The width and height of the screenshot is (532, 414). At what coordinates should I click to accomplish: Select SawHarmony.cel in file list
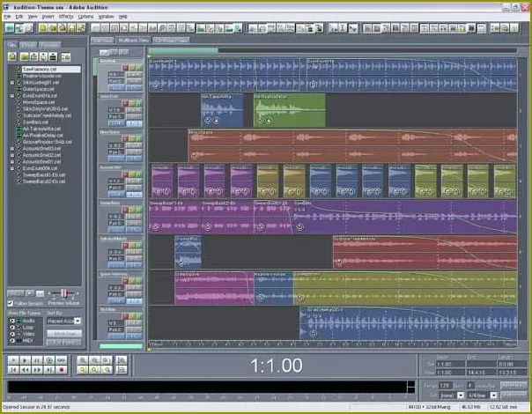point(51,70)
